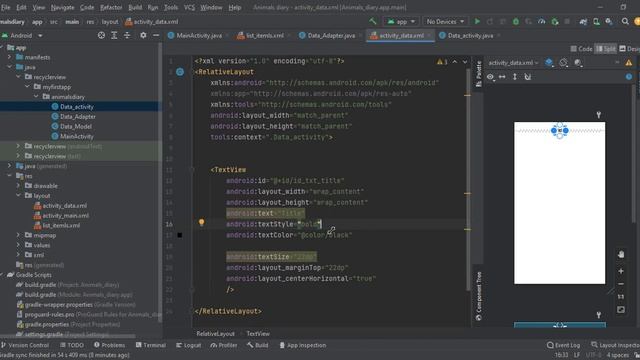Collapse the java folder in tree
640x360 pixels.
(x=9, y=67)
